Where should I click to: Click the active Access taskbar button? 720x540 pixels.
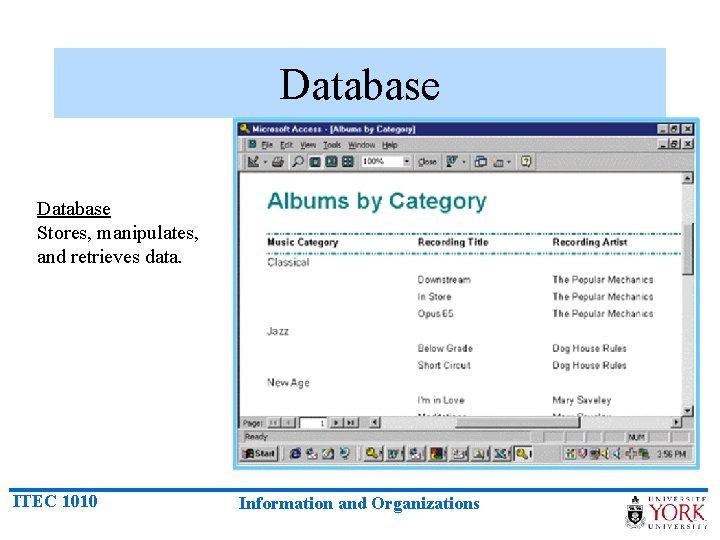pos(523,454)
